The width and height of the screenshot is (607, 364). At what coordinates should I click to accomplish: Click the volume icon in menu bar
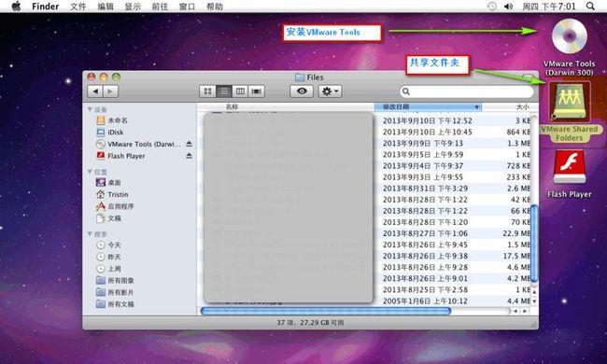508,7
